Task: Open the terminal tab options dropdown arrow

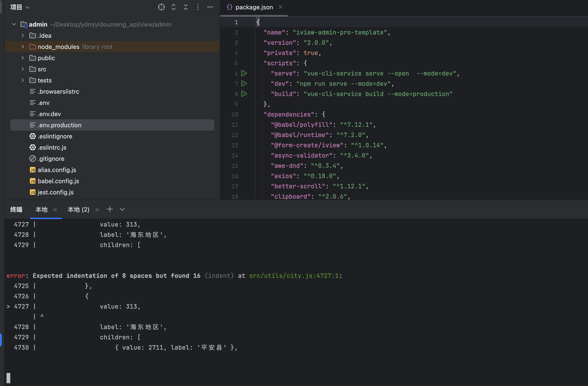Action: pyautogui.click(x=122, y=209)
